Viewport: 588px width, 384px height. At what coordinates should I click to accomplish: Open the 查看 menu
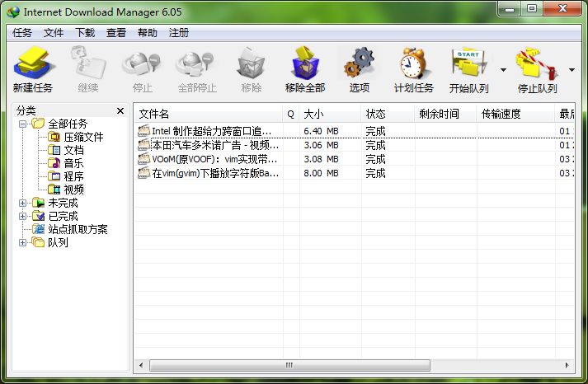pos(116,33)
